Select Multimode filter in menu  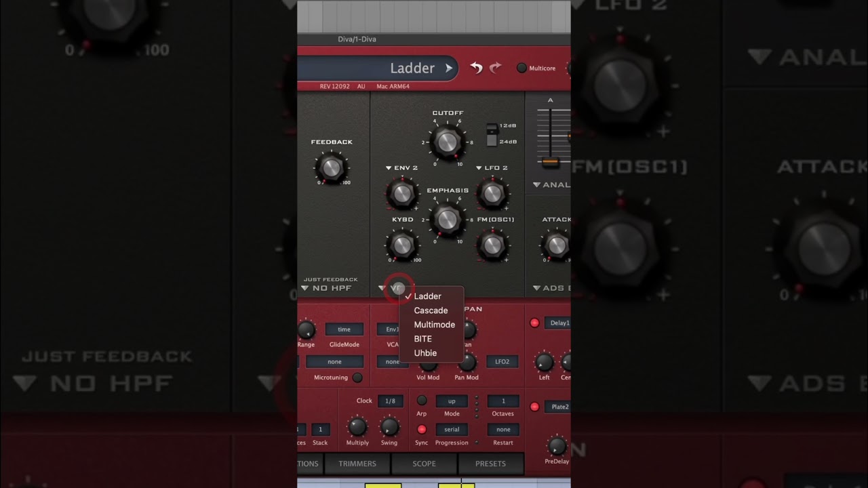[x=431, y=325]
